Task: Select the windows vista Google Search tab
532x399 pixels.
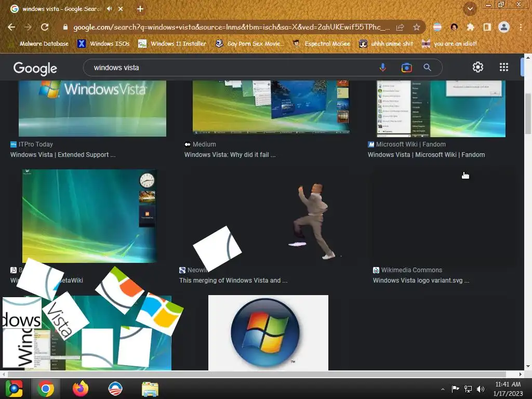Action: 61,9
